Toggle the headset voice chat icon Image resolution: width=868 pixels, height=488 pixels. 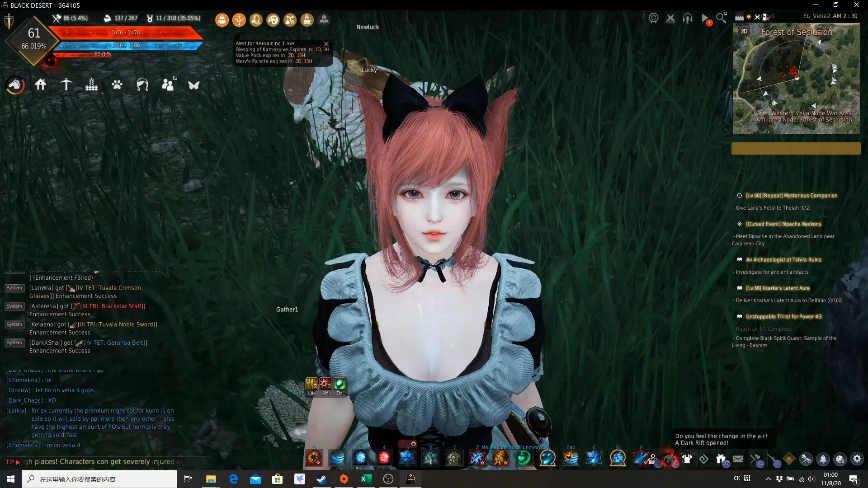688,18
